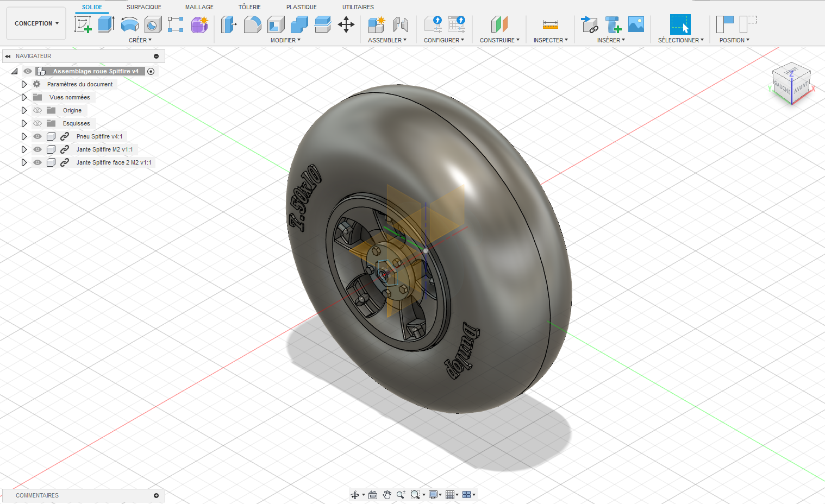This screenshot has height=504, width=825.
Task: Open the CONFIGURER menu
Action: pos(444,40)
